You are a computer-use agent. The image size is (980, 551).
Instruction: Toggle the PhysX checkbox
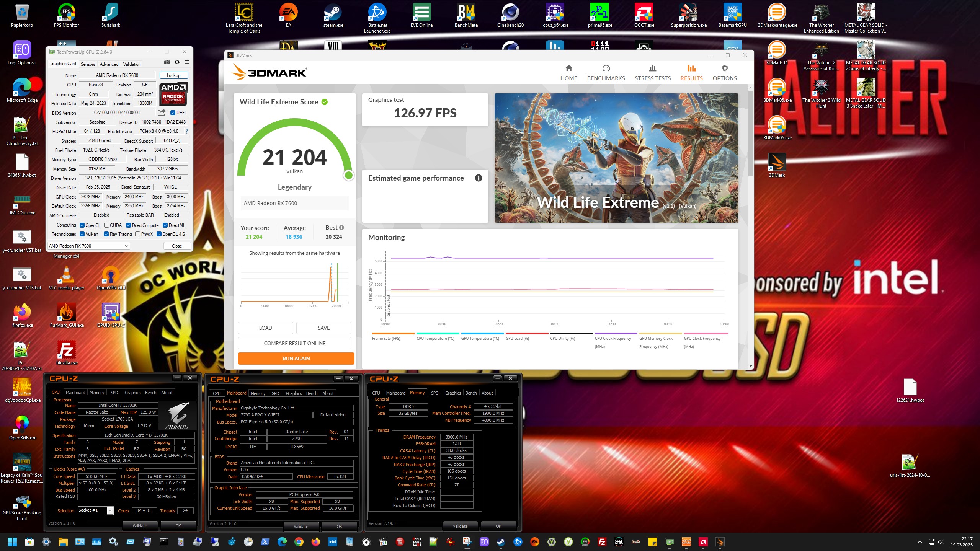(x=137, y=234)
